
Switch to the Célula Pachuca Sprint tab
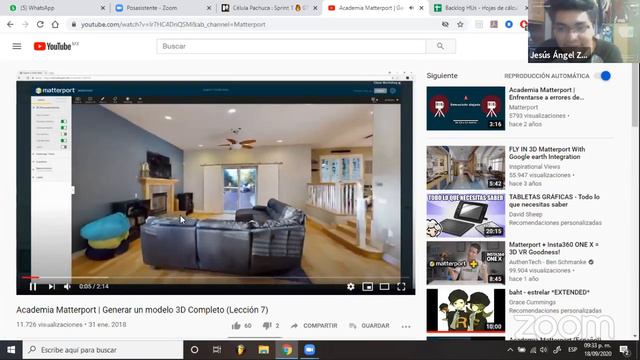click(x=269, y=8)
